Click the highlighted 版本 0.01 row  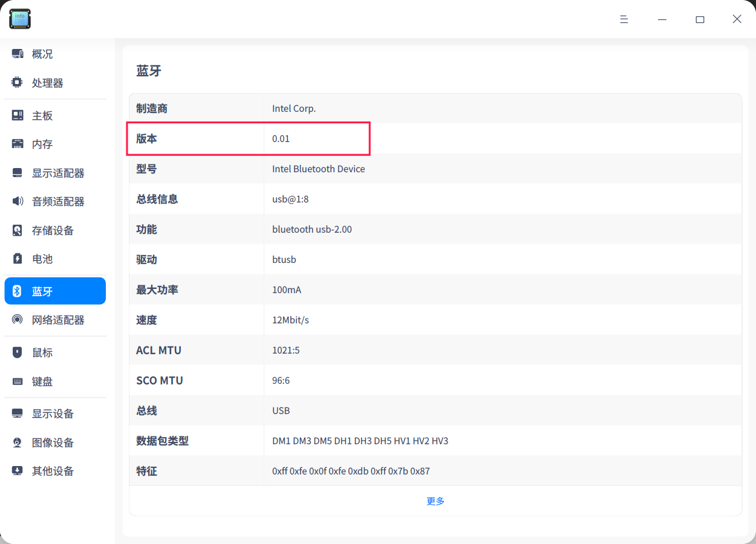pyautogui.click(x=248, y=138)
